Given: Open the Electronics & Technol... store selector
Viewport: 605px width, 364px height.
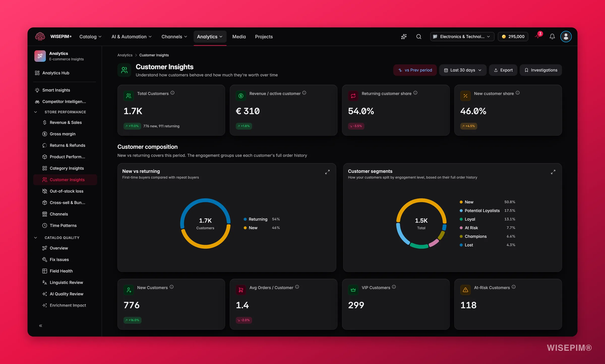Looking at the screenshot, I should (462, 37).
